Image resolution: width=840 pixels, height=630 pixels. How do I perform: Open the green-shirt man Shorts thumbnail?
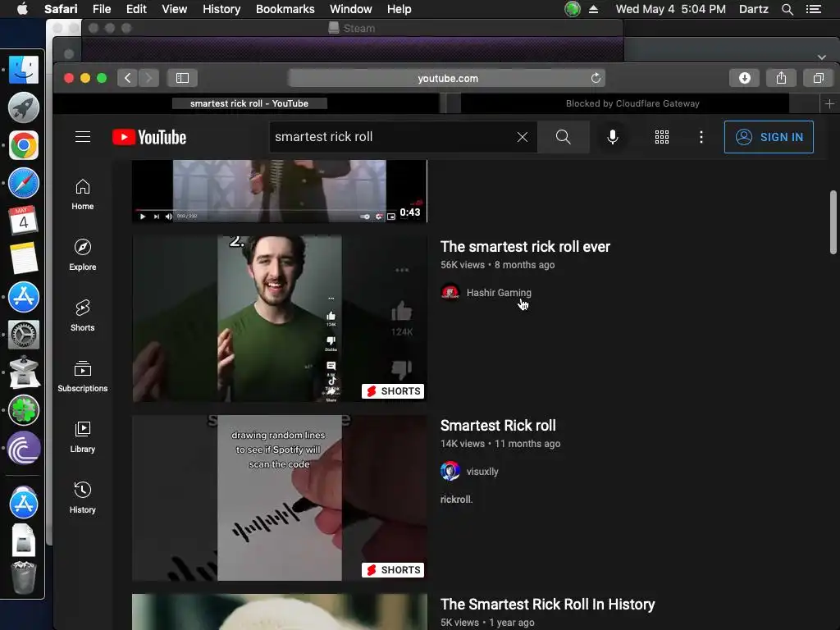[x=280, y=319]
